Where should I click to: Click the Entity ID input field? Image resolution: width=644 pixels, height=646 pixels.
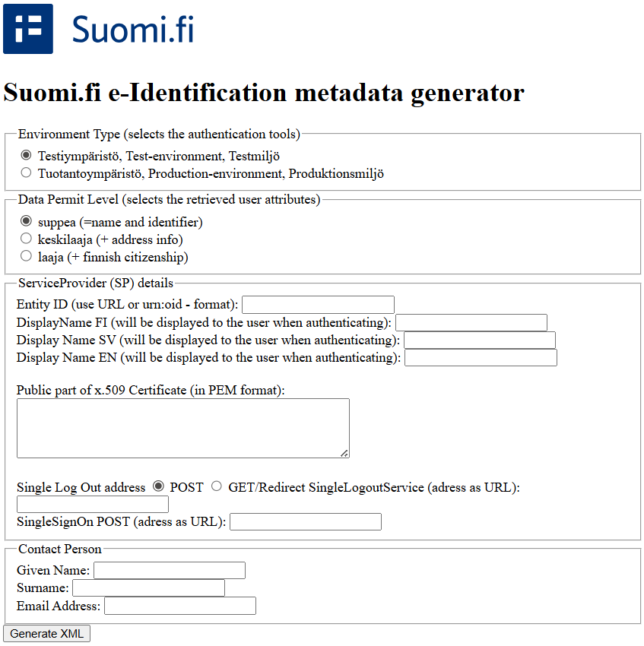pos(318,305)
